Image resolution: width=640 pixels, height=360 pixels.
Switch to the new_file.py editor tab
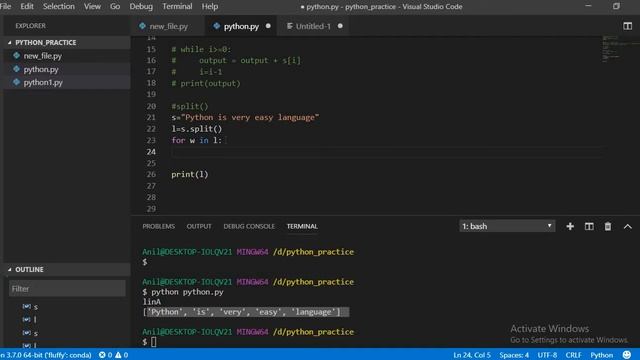point(168,26)
